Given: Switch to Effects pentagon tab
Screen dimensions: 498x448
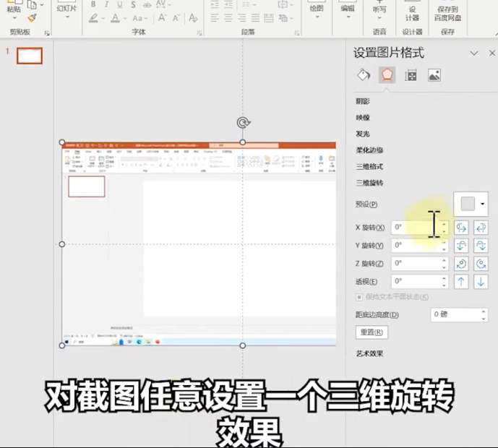Looking at the screenshot, I should pyautogui.click(x=387, y=75).
